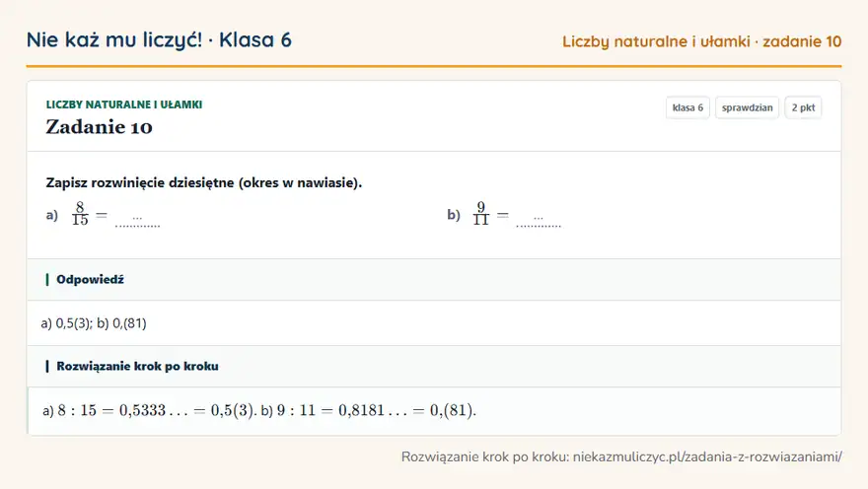Click the 'Zadanie 10' heading
Screen dimensions: 868x489
99,127
